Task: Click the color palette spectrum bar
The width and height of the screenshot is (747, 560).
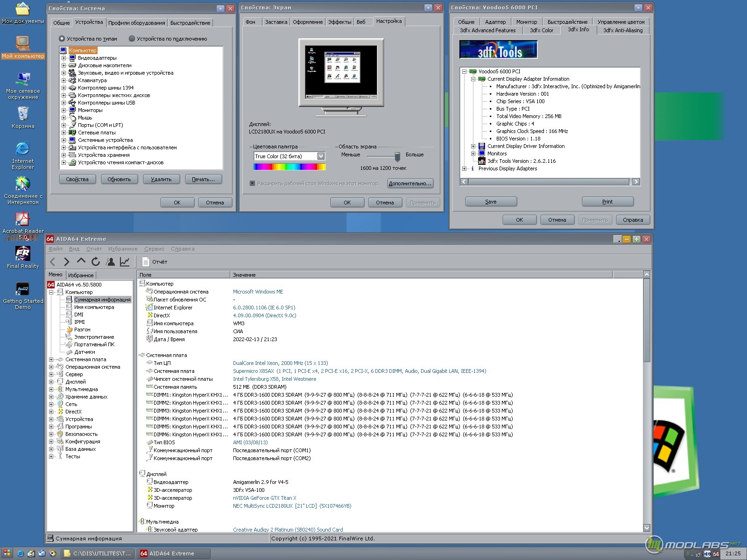Action: click(x=289, y=167)
